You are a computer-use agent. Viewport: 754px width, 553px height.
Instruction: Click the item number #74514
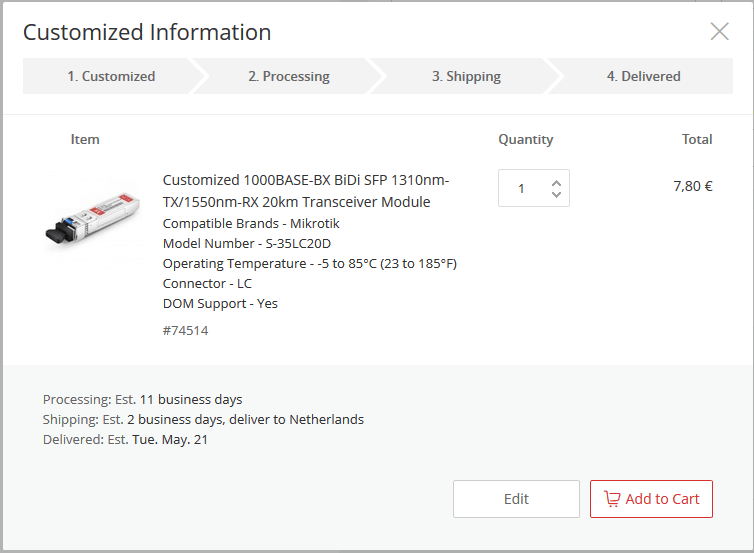[x=185, y=330]
